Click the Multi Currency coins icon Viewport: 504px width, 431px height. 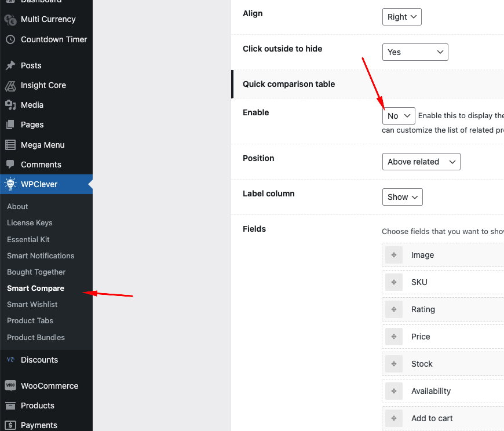pyautogui.click(x=10, y=20)
